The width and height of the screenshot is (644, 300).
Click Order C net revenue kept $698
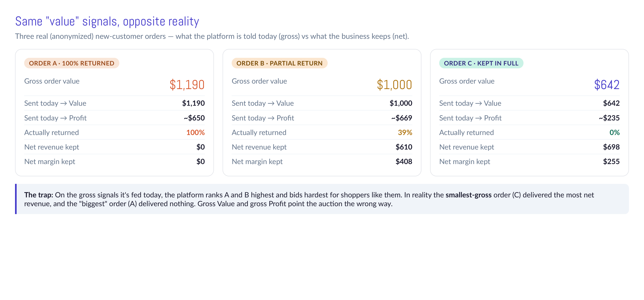tap(611, 147)
